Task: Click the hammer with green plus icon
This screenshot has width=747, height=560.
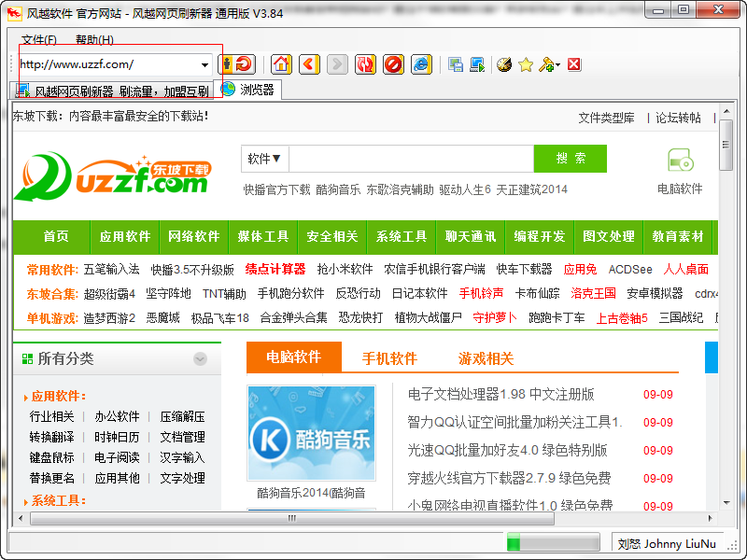Action: pyautogui.click(x=546, y=64)
